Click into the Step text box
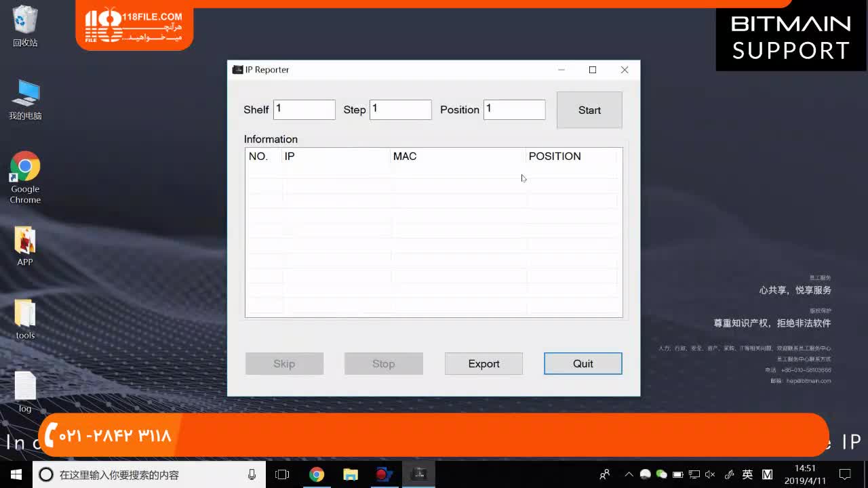Screen dimensions: 868x488 [400, 110]
